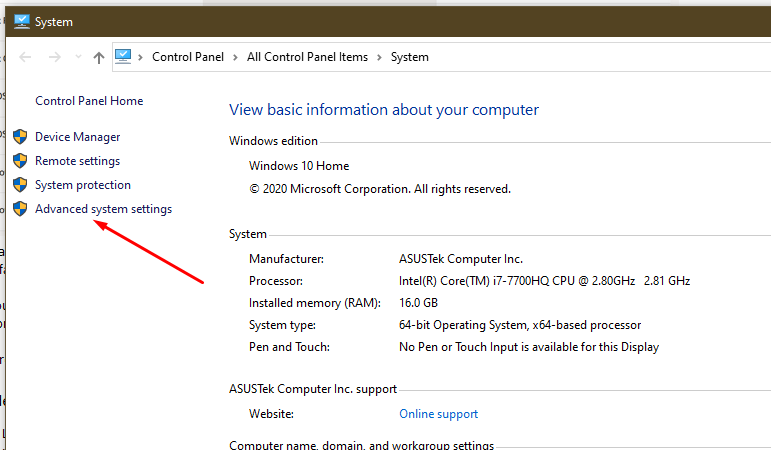Click the Pen and Touch: label
The image size is (771, 450).
click(x=290, y=347)
